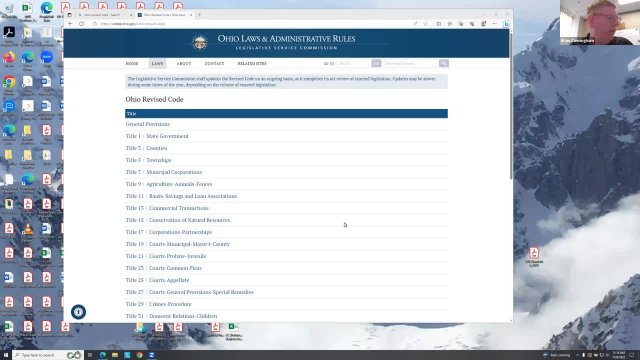Click the VLC media player desktop icon
The width and height of the screenshot is (640, 360).
coord(28,230)
